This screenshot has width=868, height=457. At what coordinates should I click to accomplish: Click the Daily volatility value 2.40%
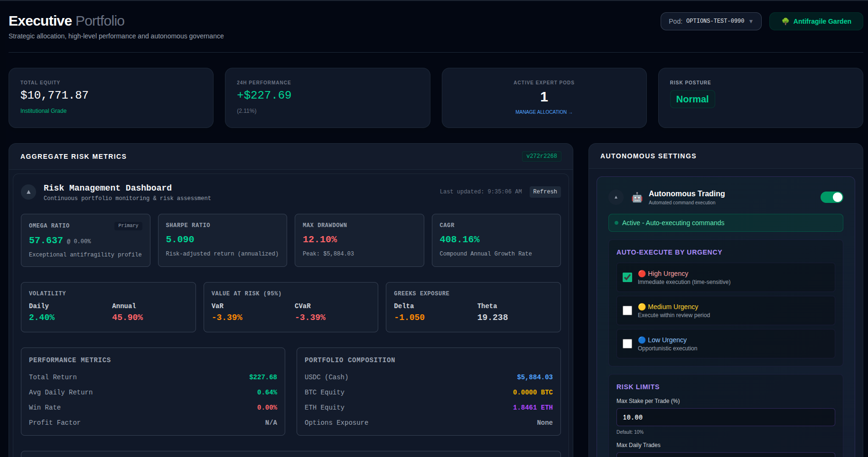point(42,317)
